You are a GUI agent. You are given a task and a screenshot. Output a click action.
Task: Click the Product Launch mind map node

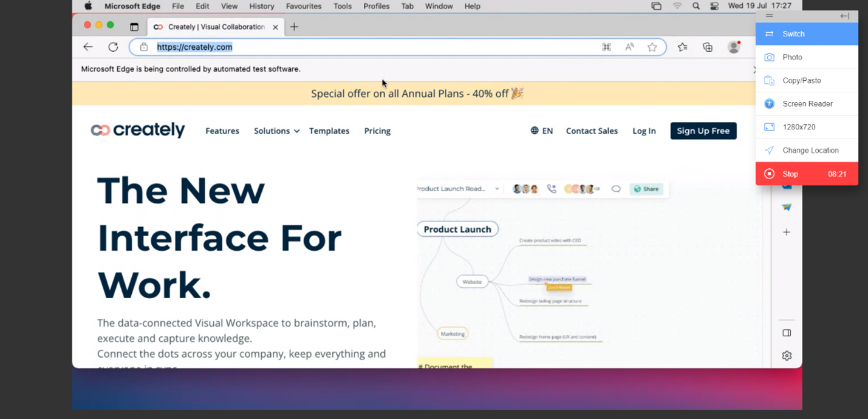pyautogui.click(x=457, y=229)
